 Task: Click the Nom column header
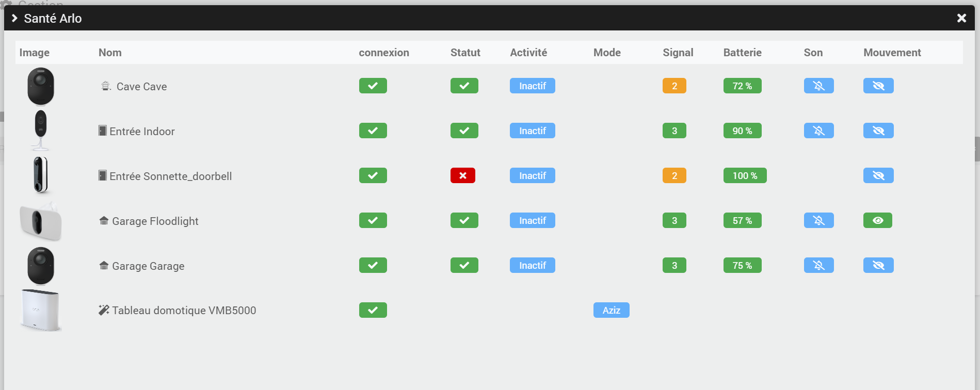coord(110,53)
